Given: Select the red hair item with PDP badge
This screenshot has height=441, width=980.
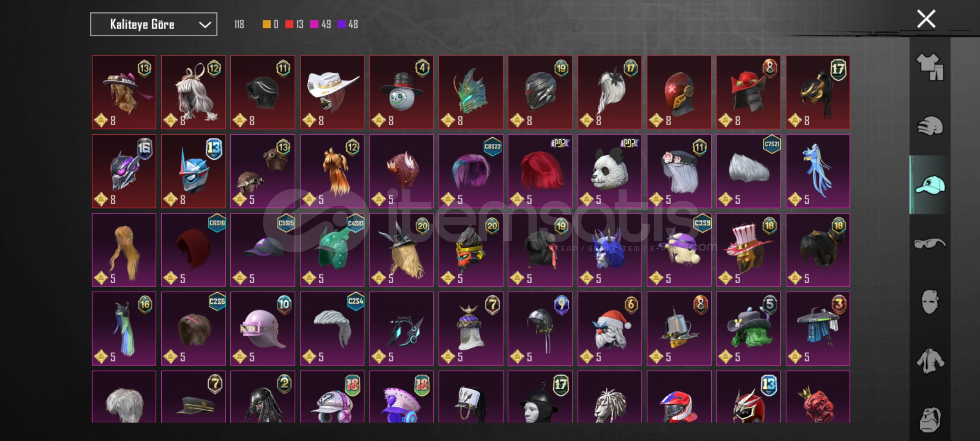Looking at the screenshot, I should click(540, 171).
